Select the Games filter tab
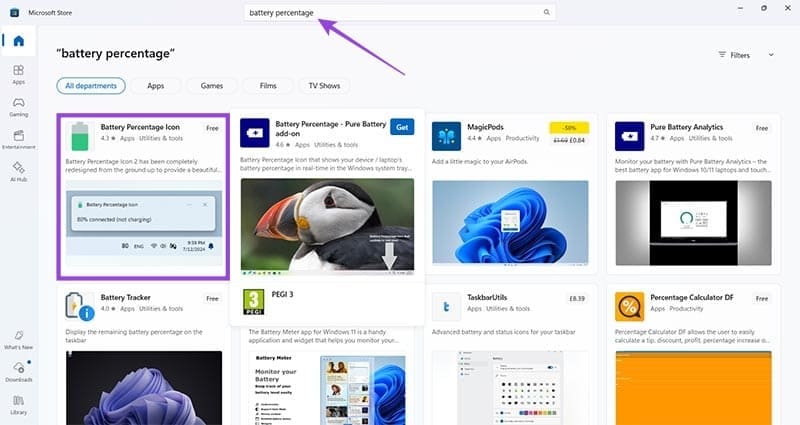The height and width of the screenshot is (425, 800). [x=212, y=86]
